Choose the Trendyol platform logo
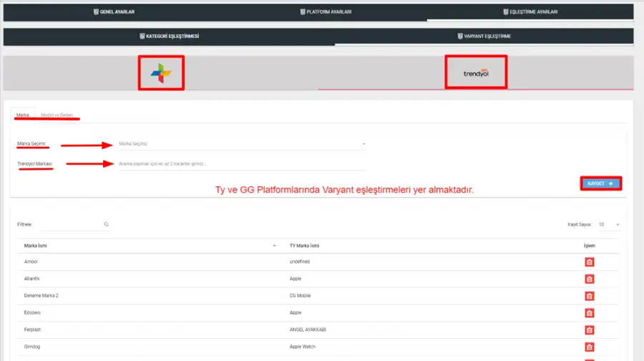644x361 pixels. click(476, 72)
